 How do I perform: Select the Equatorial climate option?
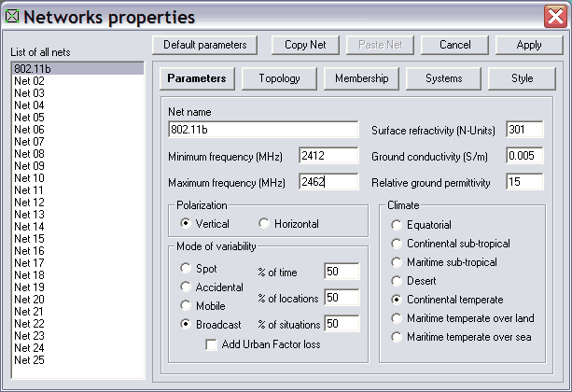[398, 225]
